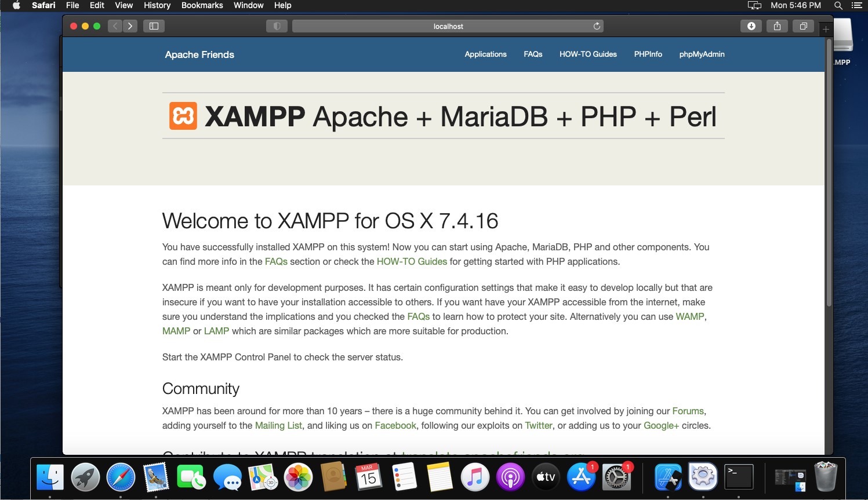Viewport: 868px width, 500px height.
Task: Launch FaceTime from the Dock
Action: (191, 478)
